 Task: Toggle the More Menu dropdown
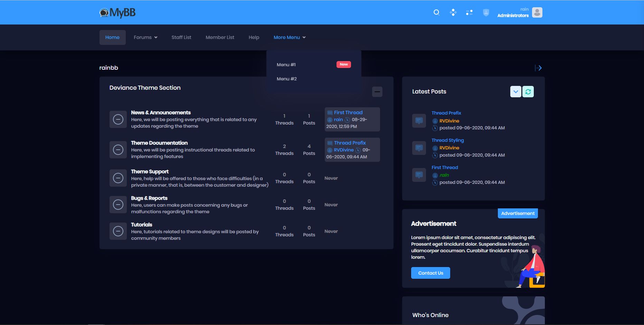pos(290,37)
